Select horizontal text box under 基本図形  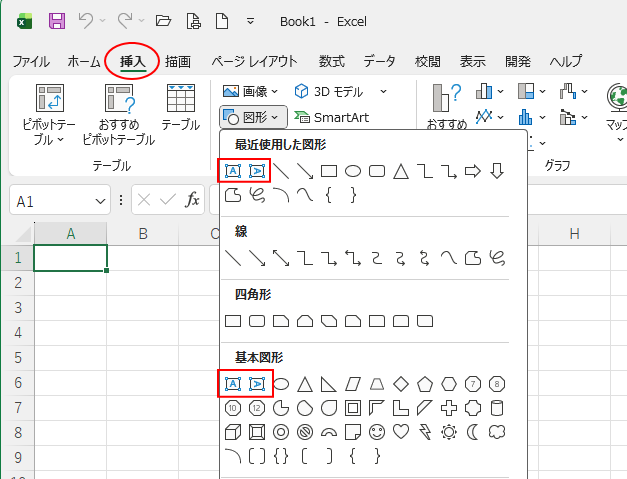pyautogui.click(x=233, y=384)
